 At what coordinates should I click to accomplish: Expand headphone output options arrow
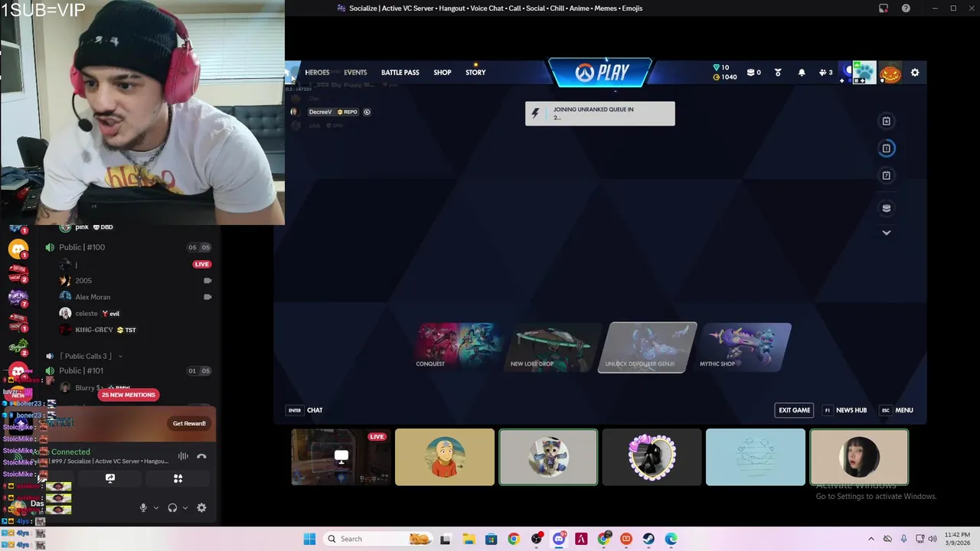coord(185,507)
